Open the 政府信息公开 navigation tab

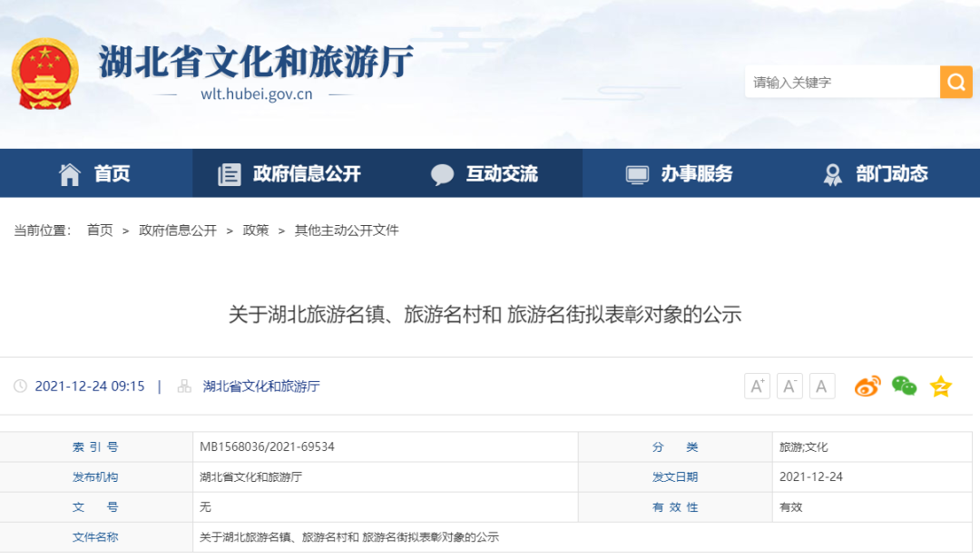coord(289,174)
